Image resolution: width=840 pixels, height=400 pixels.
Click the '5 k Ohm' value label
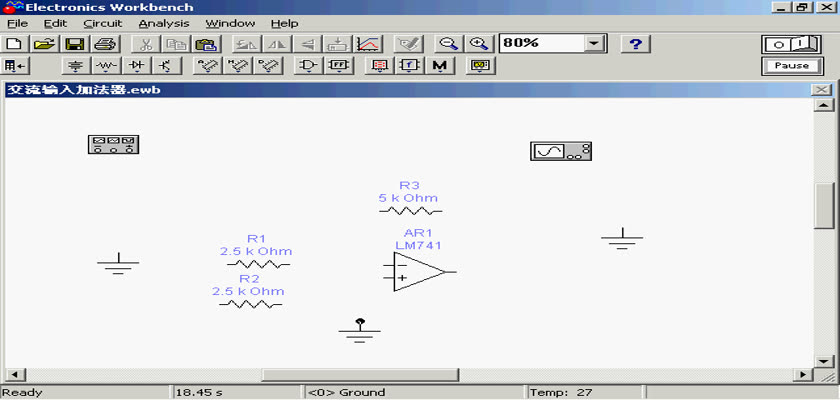(408, 198)
